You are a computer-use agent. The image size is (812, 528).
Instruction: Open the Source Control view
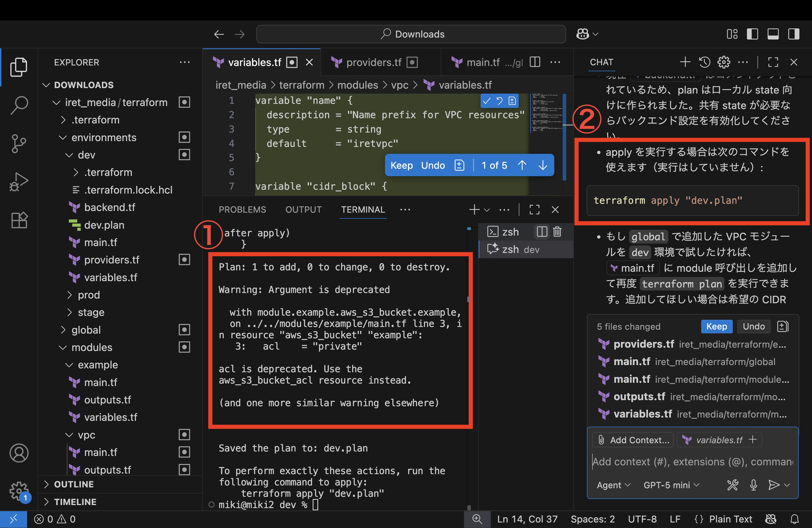point(19,144)
